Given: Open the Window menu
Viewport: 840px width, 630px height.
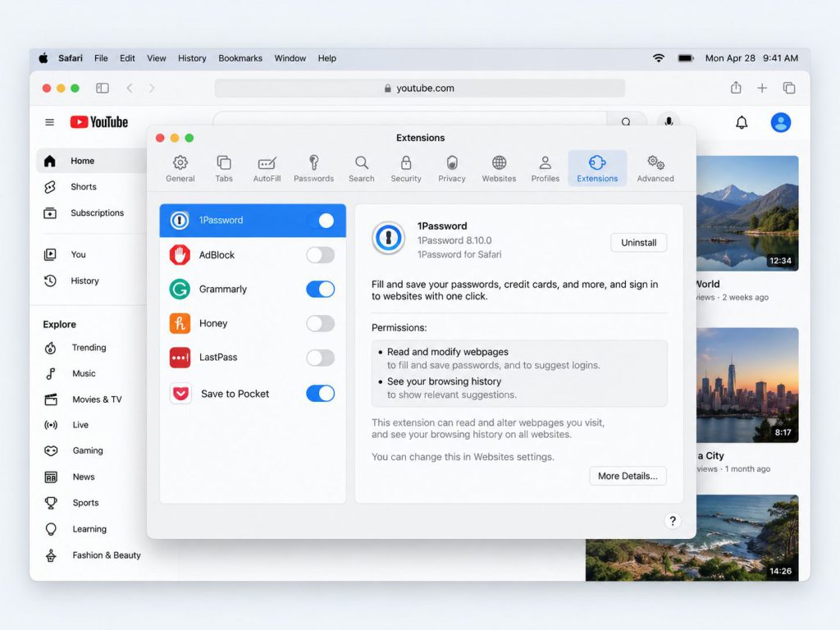Looking at the screenshot, I should [290, 58].
